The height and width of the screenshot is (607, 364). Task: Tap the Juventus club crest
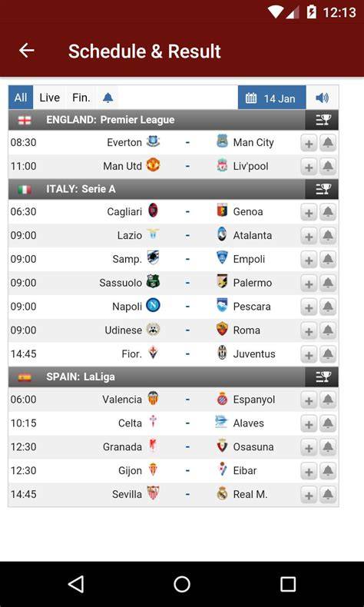tap(222, 353)
